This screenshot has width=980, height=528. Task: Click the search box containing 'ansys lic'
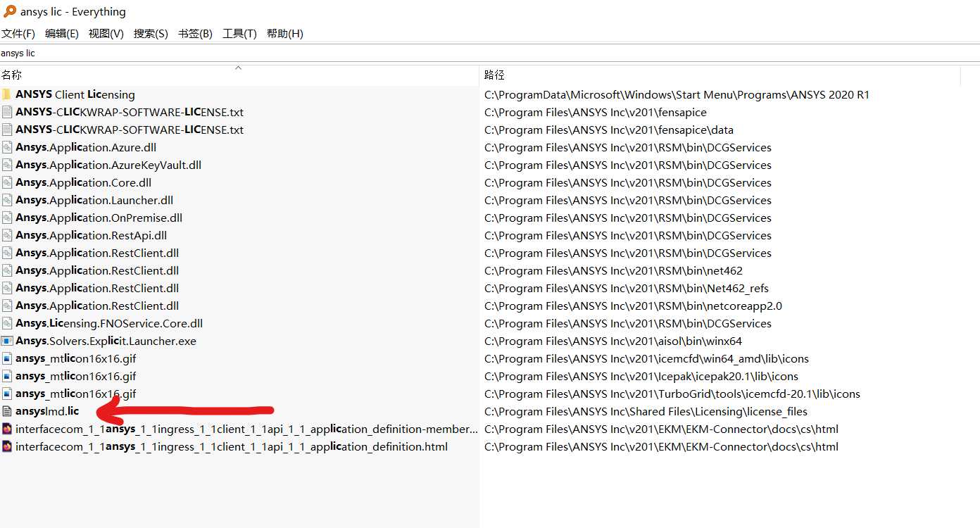tap(490, 54)
